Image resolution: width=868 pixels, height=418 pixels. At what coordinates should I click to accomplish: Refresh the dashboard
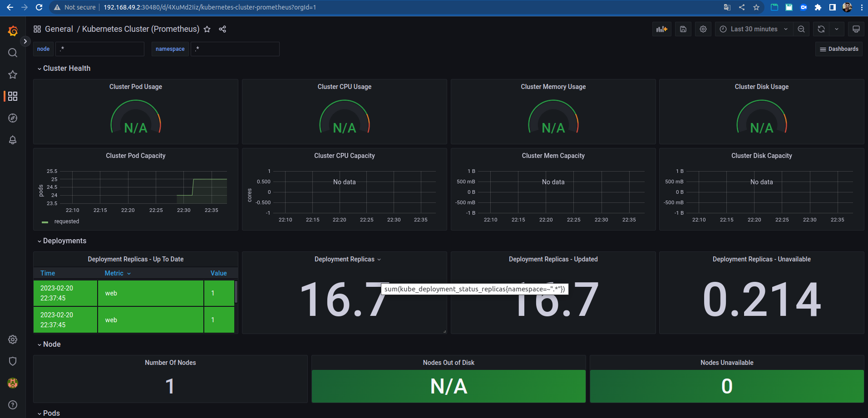click(821, 29)
